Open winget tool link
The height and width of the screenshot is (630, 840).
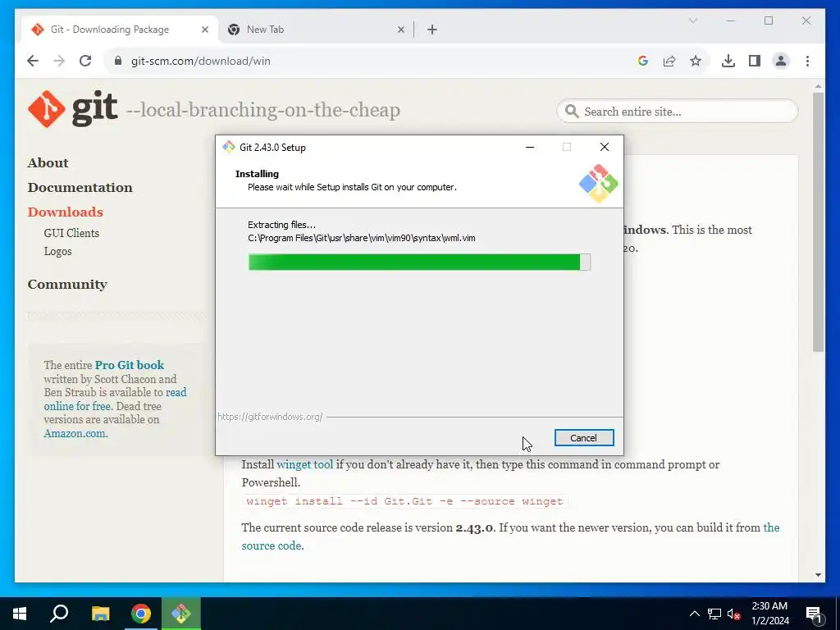[305, 464]
